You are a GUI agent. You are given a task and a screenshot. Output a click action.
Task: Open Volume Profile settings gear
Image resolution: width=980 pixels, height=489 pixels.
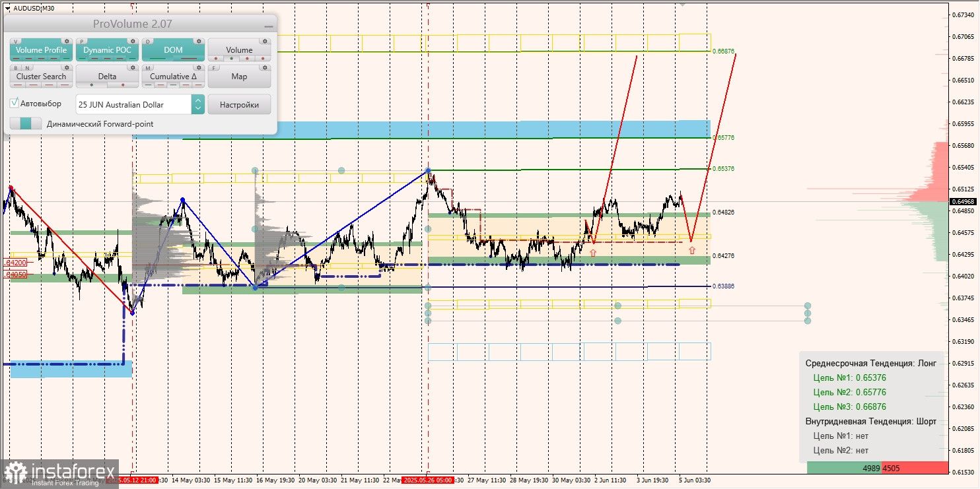(x=67, y=41)
